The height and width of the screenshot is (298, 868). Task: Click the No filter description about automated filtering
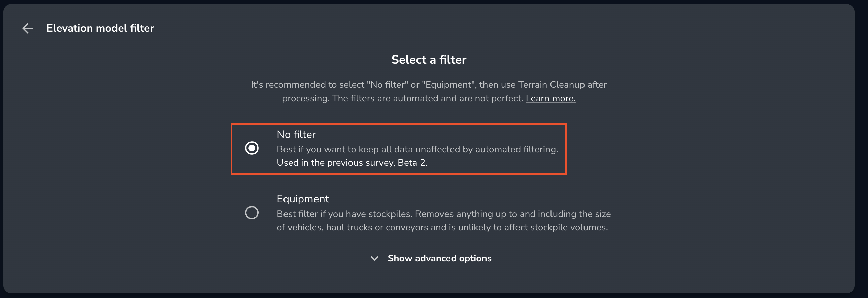point(417,149)
